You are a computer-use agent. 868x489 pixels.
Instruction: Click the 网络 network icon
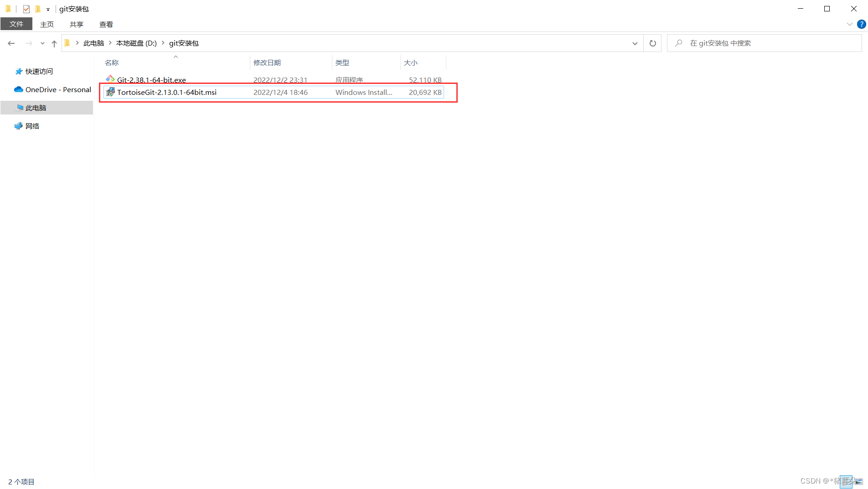19,126
